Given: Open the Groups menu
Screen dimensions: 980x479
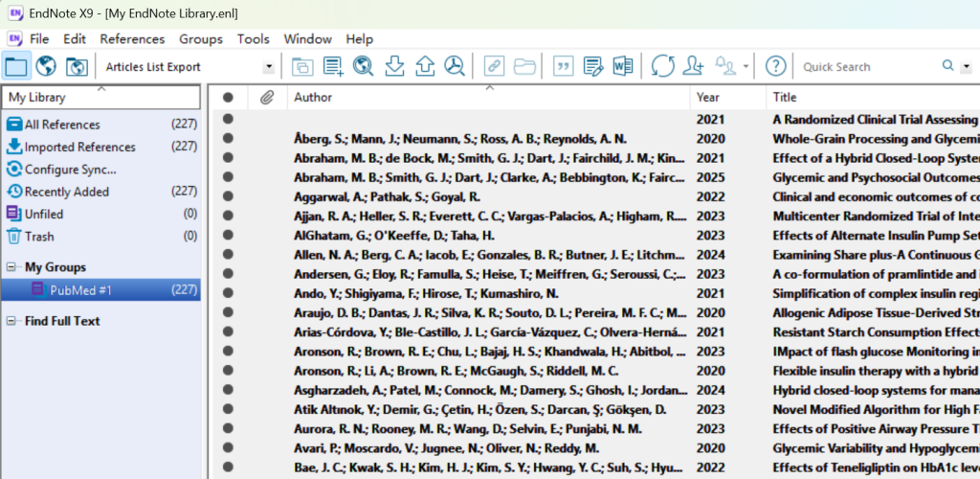Looking at the screenshot, I should [201, 39].
